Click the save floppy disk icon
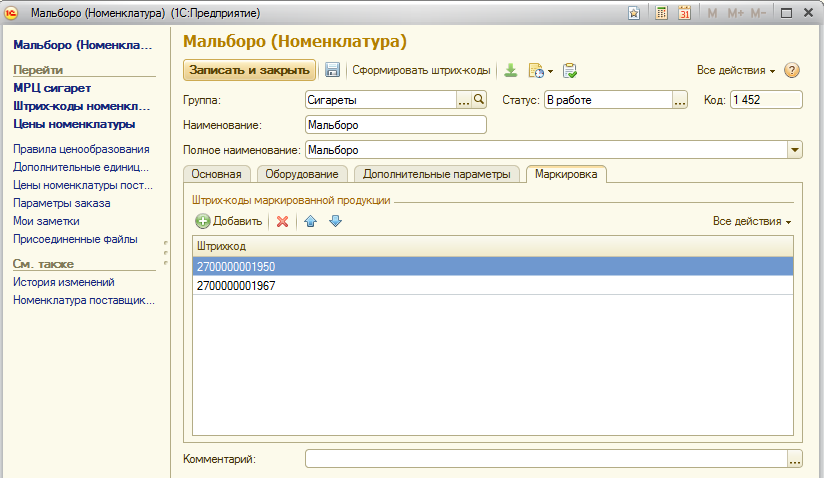This screenshot has height=478, width=824. pos(332,70)
